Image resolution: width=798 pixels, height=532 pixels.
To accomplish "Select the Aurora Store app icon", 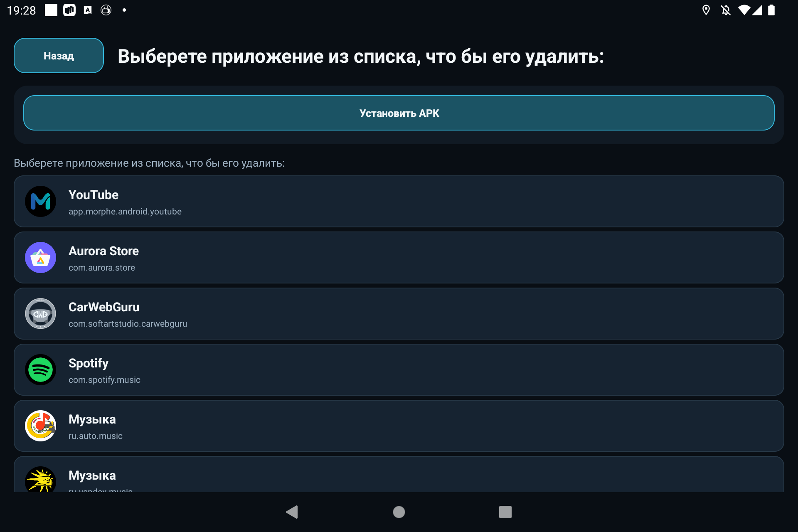I will 40,258.
